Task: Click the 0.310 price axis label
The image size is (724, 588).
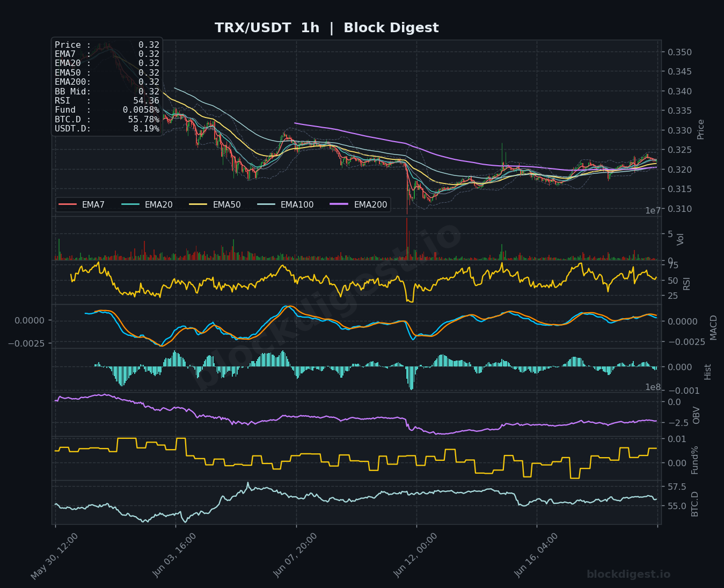Action: 679,209
